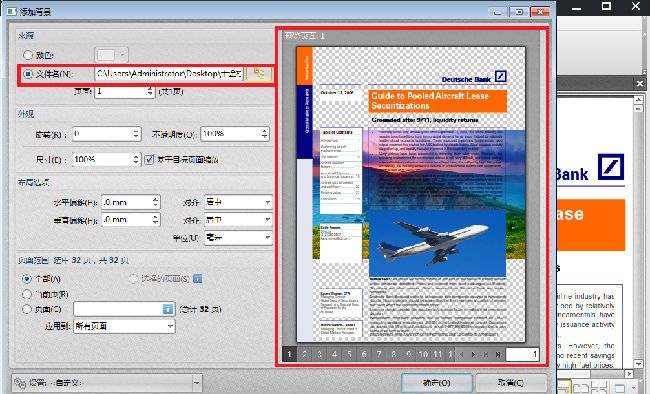Open horizontal alignment dropdown
The image size is (650, 394).
point(238,202)
